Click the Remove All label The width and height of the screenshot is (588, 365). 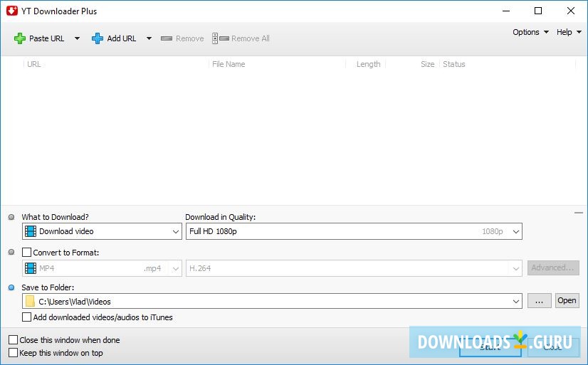coord(250,38)
